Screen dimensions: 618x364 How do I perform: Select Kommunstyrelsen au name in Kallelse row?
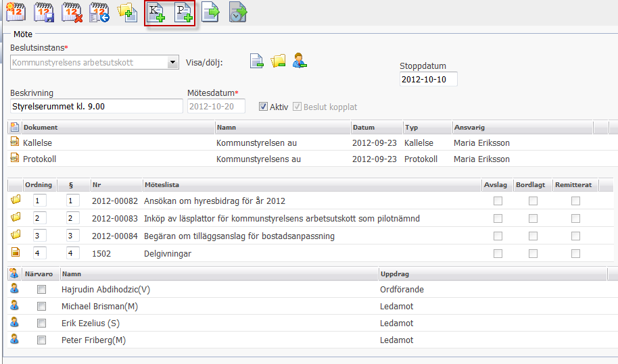point(256,143)
